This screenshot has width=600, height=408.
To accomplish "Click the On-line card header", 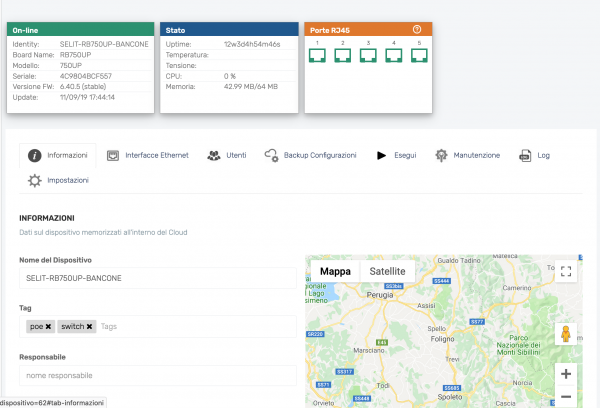I will (80, 29).
